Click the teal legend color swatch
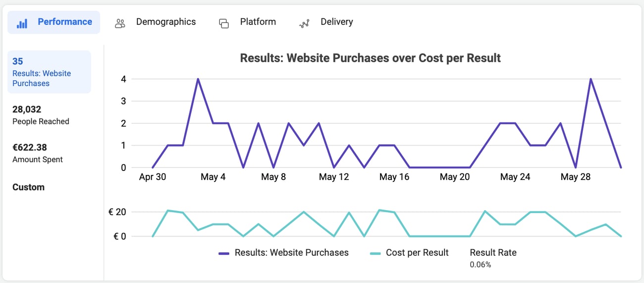644x283 pixels. 376,253
